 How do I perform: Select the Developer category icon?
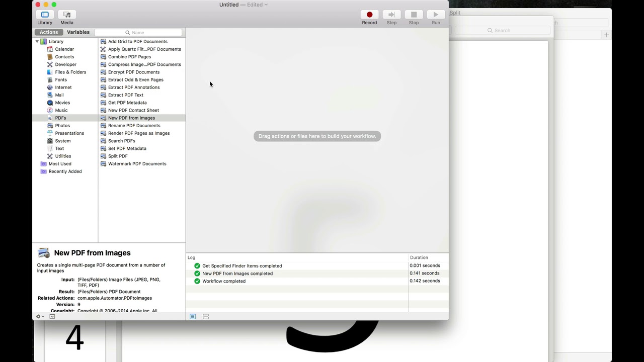tap(50, 64)
